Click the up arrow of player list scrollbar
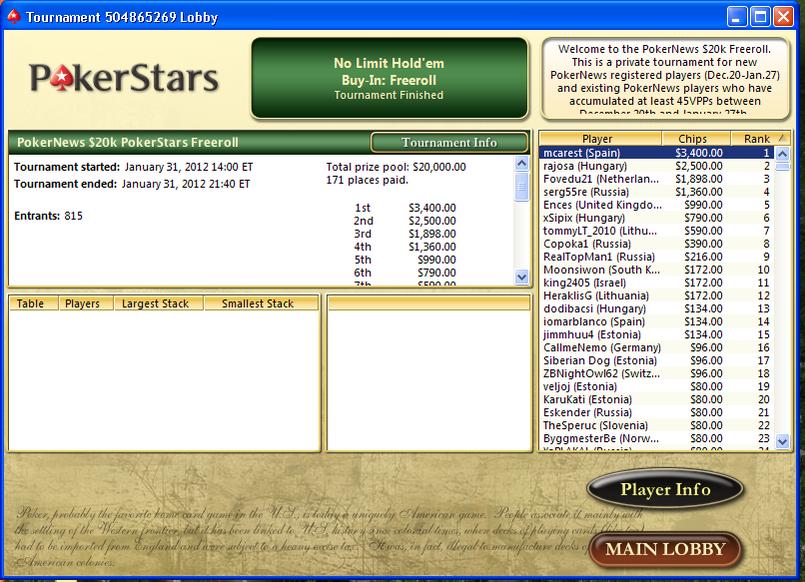Screen dimensions: 805x582 pyautogui.click(x=782, y=153)
